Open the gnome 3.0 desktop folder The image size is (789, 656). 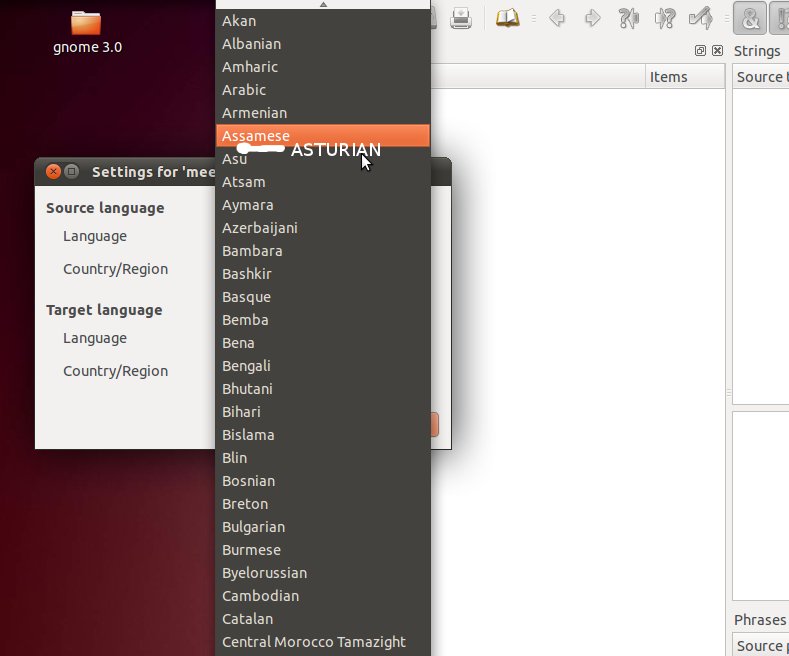(87, 23)
